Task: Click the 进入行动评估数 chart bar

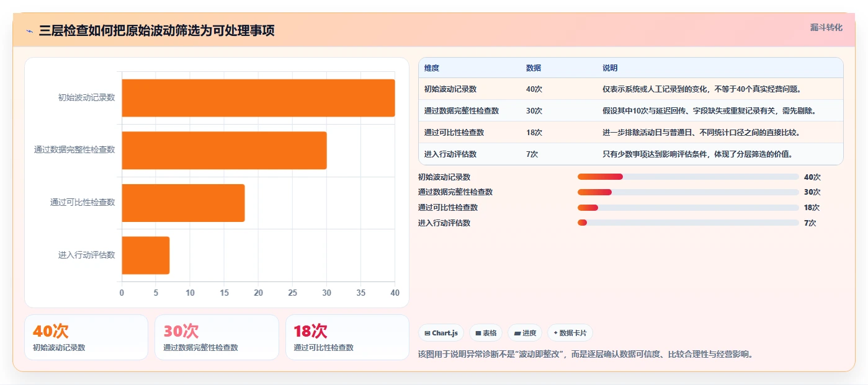Action: pos(145,255)
